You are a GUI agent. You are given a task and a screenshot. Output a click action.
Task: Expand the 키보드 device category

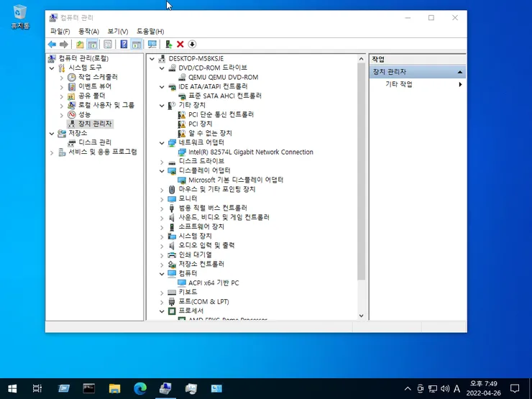click(162, 293)
